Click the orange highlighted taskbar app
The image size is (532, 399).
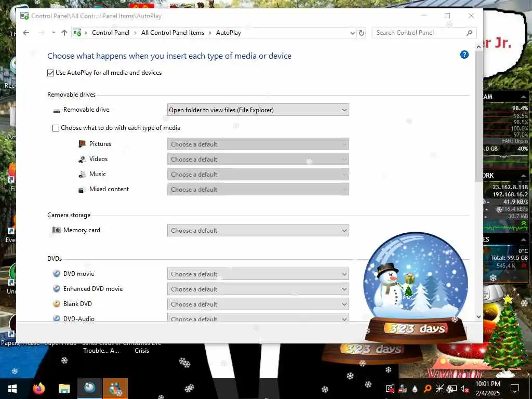(115, 389)
